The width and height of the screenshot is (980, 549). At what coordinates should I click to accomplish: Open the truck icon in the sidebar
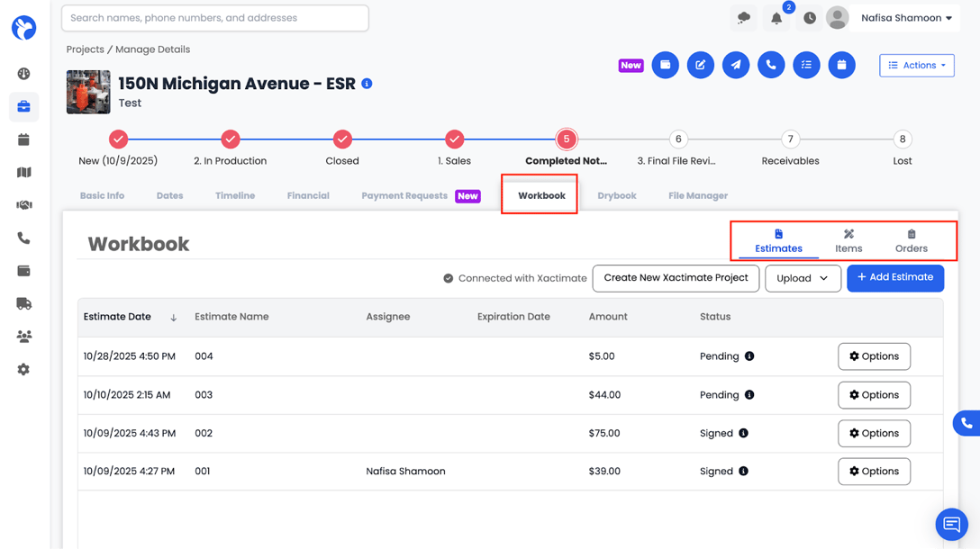(x=23, y=303)
